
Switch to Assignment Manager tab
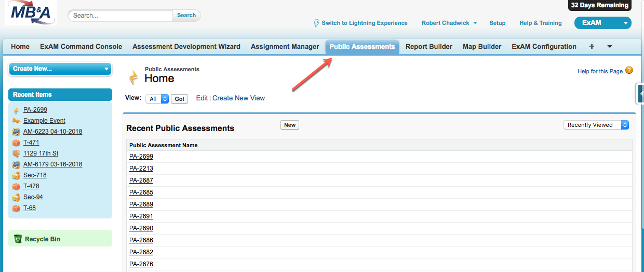(285, 47)
